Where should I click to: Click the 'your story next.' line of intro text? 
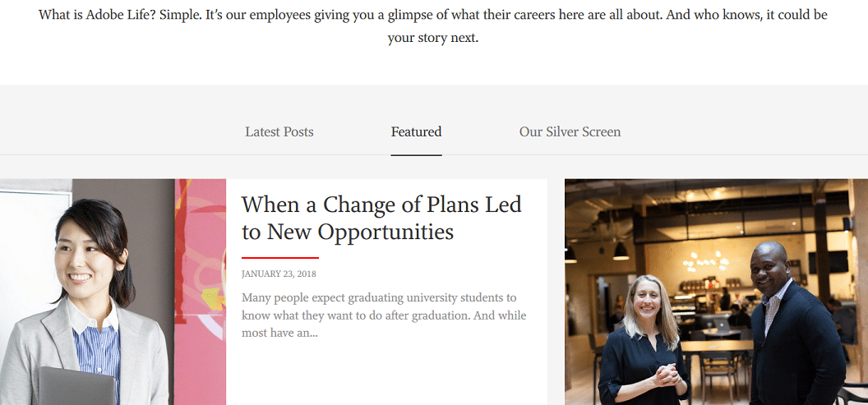tap(433, 39)
